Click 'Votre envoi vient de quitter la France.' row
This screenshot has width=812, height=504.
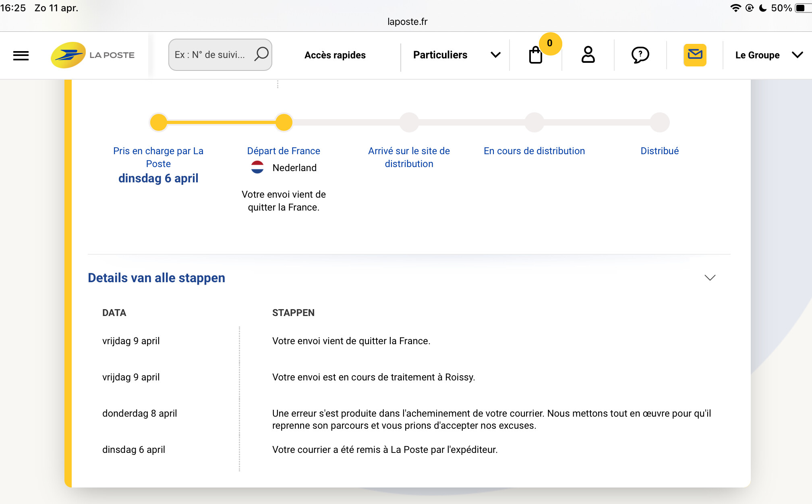point(351,341)
